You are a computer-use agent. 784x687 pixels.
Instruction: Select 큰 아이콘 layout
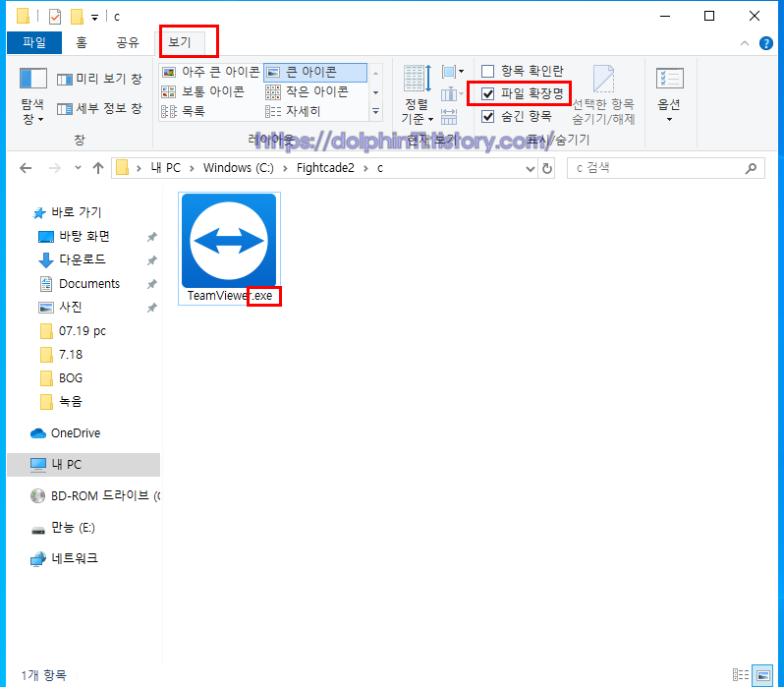[315, 72]
